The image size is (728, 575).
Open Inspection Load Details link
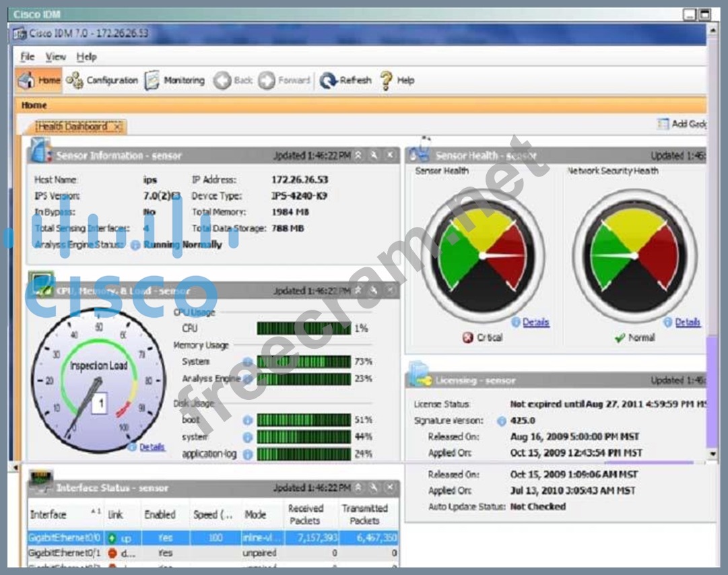pos(152,447)
